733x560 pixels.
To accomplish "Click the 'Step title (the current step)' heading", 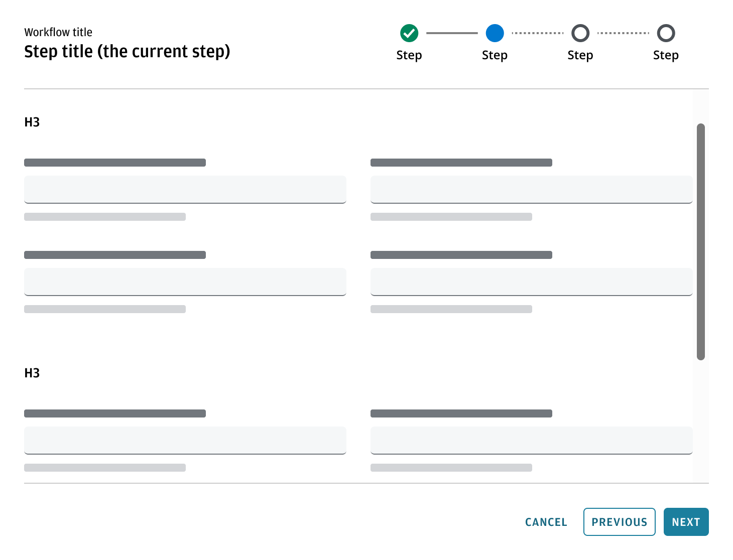I will coord(128,51).
